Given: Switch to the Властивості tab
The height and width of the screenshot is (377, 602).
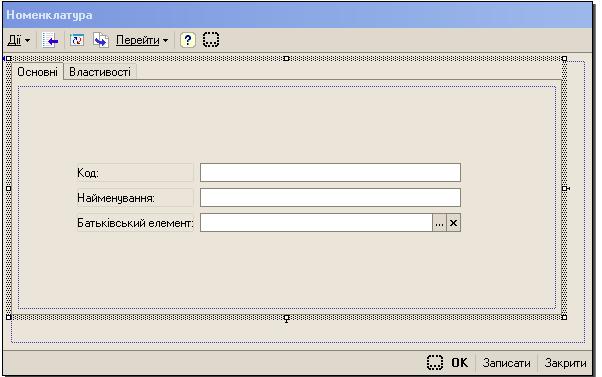Looking at the screenshot, I should coord(100,72).
